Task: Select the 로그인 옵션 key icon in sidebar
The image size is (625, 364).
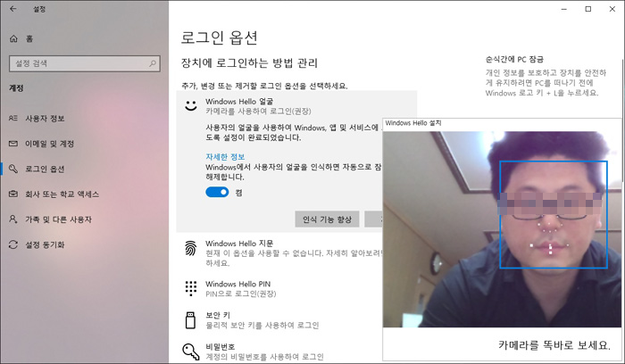Action: pos(13,169)
